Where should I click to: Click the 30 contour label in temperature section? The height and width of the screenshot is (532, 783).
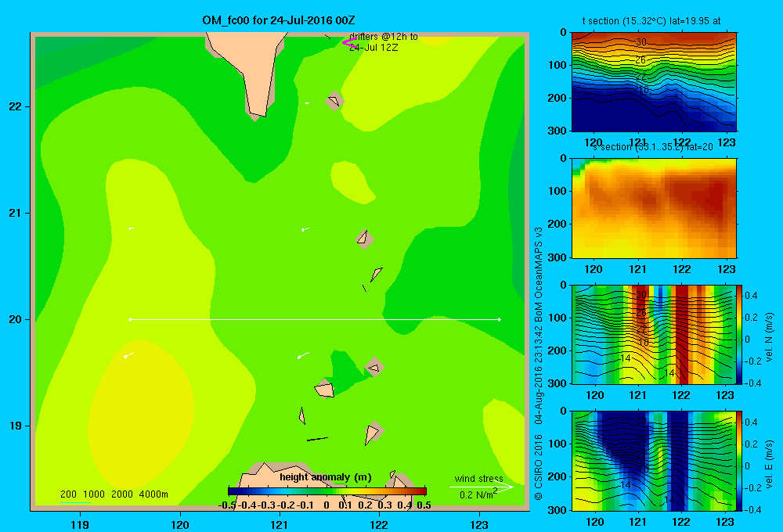(640, 42)
